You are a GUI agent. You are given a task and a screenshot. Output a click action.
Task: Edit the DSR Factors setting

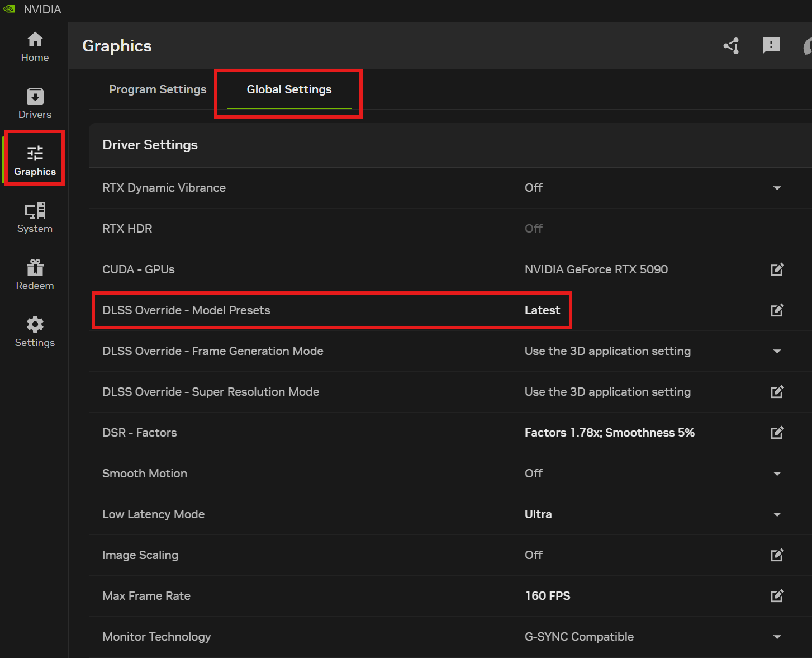pyautogui.click(x=777, y=433)
